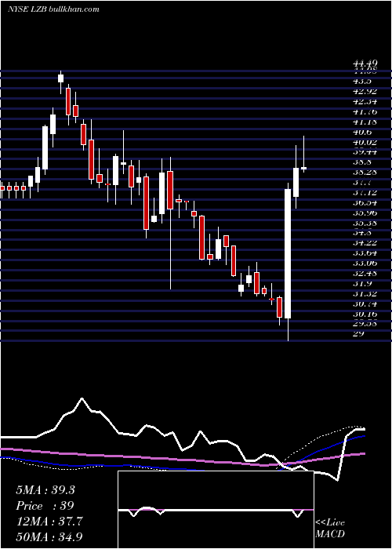
Task: Click the 40.02 price axis label
Action: (x=365, y=142)
